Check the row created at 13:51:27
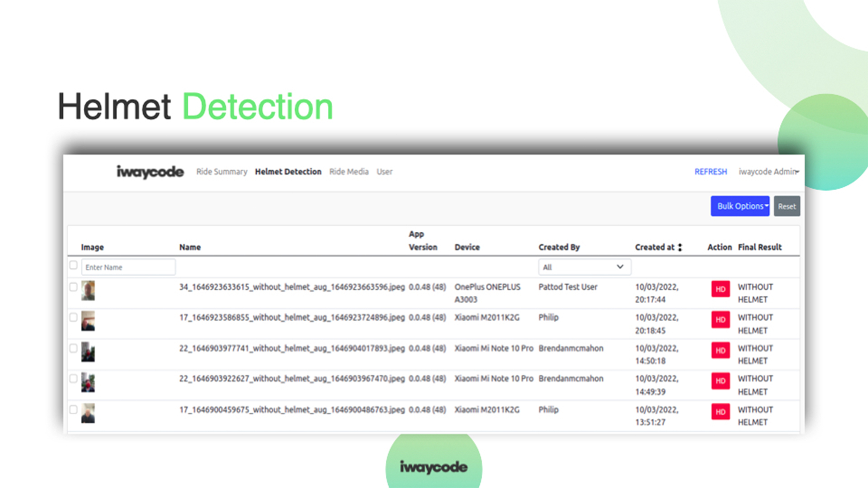868x488 pixels. click(73, 409)
